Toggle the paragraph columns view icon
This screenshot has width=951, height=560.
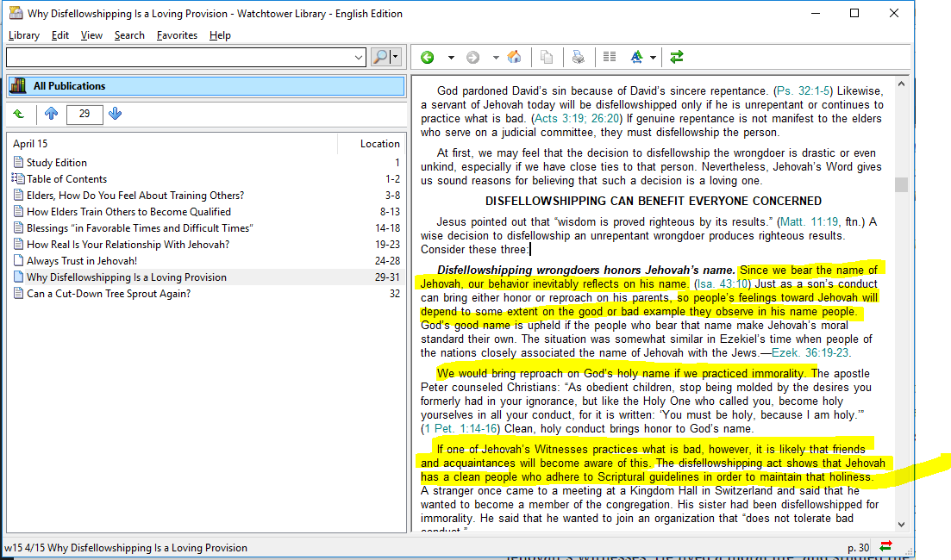coord(610,58)
